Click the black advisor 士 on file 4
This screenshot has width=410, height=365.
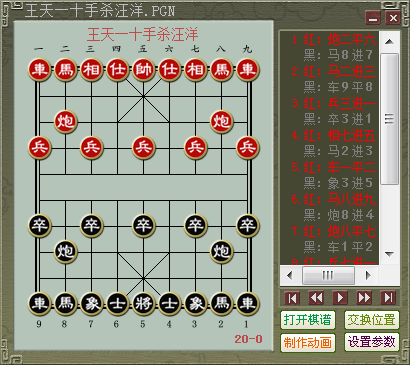tap(169, 304)
